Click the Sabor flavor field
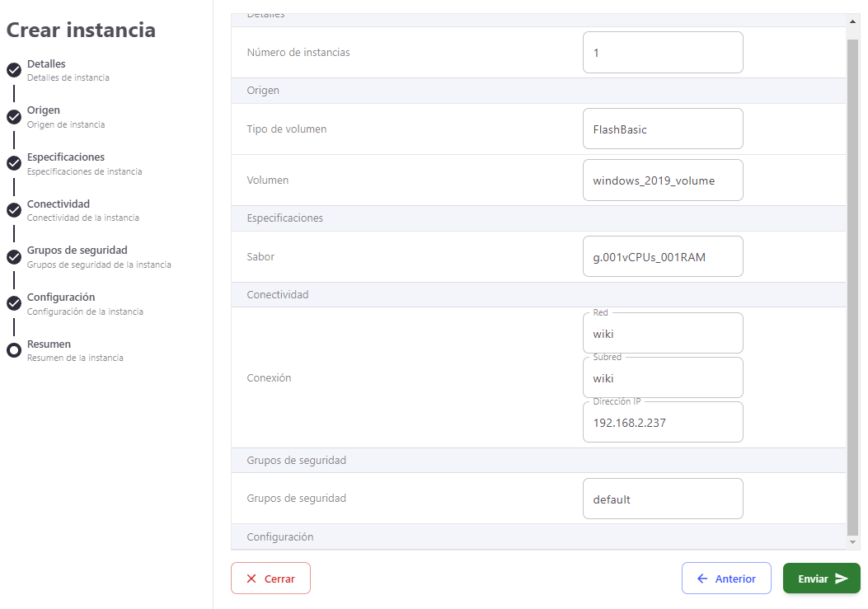 click(662, 257)
